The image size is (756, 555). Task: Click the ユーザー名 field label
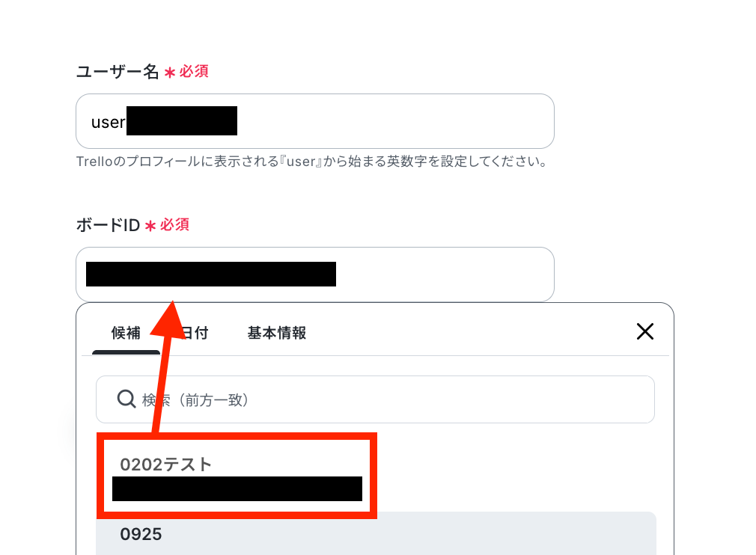(118, 72)
